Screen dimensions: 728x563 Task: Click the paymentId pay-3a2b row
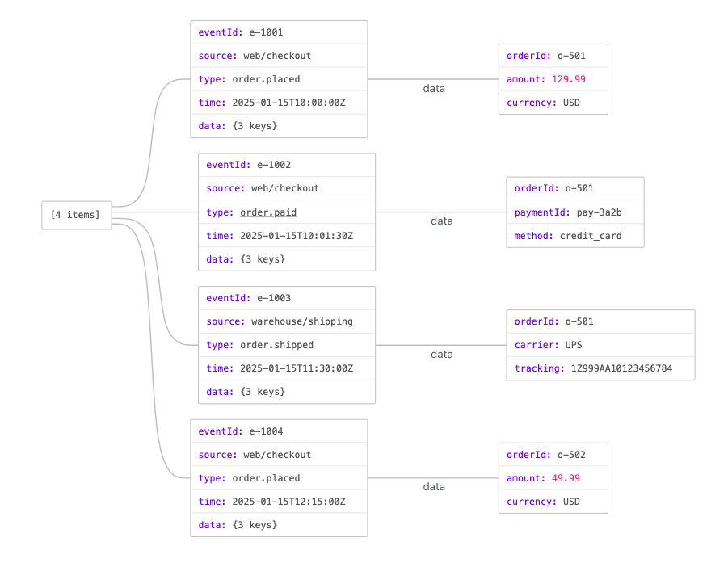tap(575, 212)
